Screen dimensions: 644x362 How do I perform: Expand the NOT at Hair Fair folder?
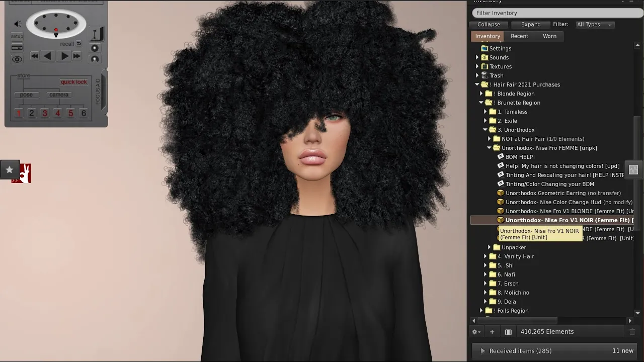490,139
